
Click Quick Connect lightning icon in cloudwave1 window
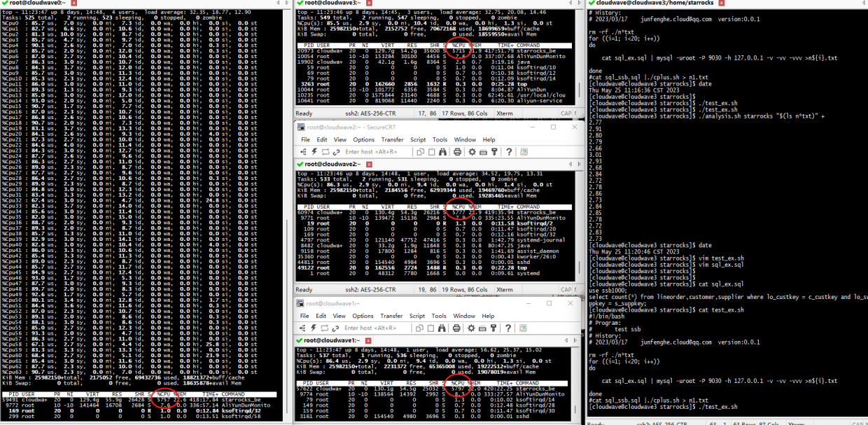coord(314,328)
